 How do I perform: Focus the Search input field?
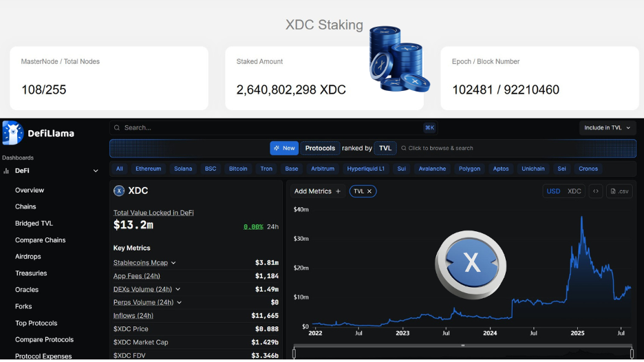coord(273,128)
